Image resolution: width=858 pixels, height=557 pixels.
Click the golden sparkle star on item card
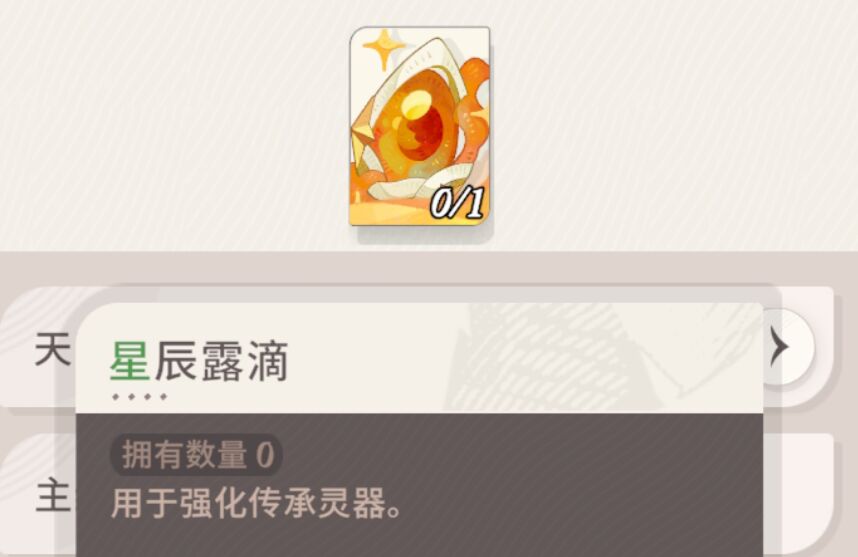[x=384, y=48]
